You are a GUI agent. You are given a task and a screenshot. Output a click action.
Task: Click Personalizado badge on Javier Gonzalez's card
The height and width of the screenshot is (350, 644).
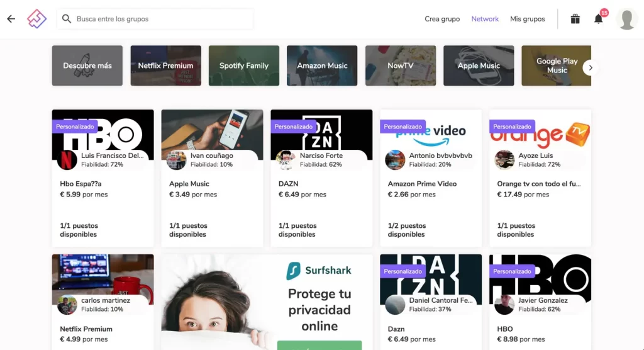[x=512, y=271]
